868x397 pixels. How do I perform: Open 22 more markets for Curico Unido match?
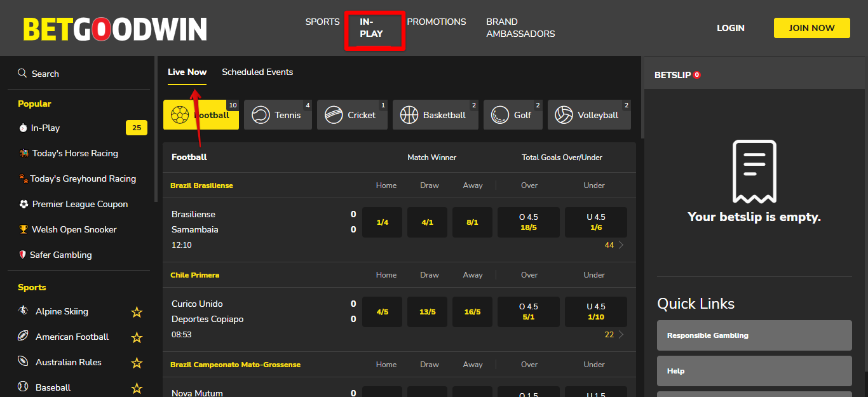[x=614, y=335]
